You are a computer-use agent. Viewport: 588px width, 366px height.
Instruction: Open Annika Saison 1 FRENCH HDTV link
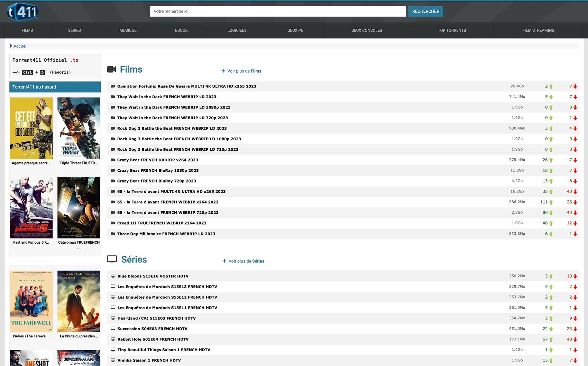[x=149, y=360]
